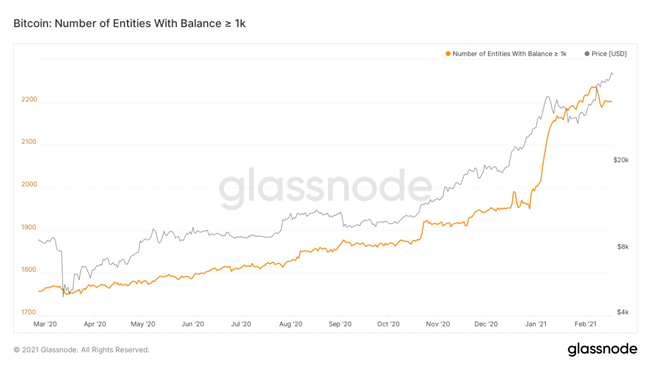Click the Dec '20 x-axis label
This screenshot has height=366, width=651.
(x=486, y=324)
